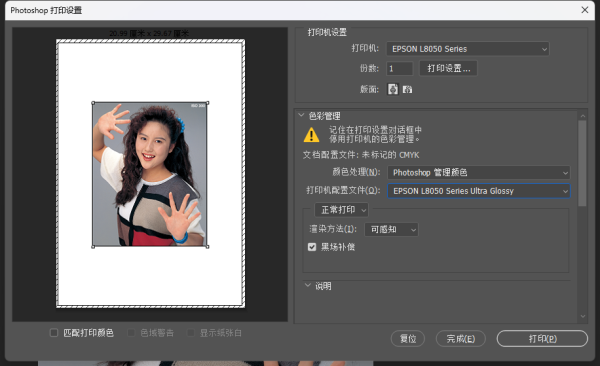Viewport: 600px width, 366px height.
Task: Select portrait layout orientation icon
Action: [393, 89]
